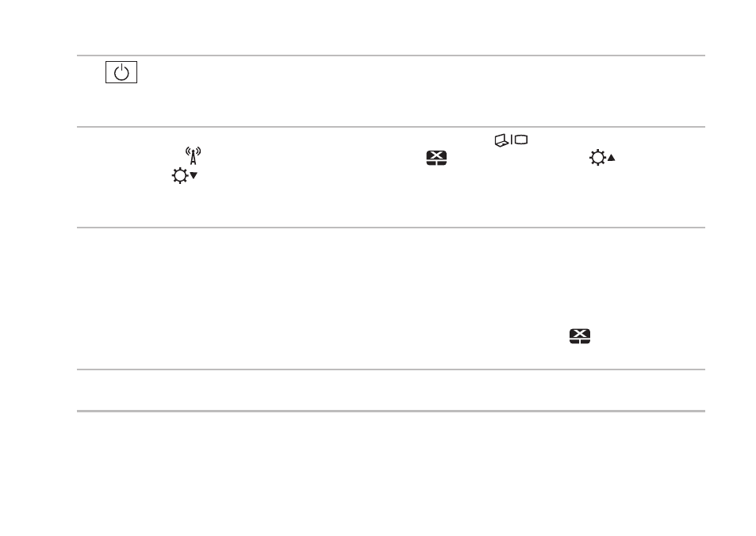
Task: Click the thick final divider line of the table
Action: coord(391,412)
